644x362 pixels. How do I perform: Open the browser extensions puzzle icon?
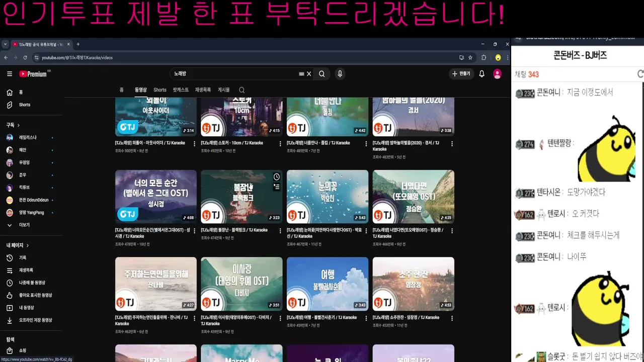click(484, 58)
